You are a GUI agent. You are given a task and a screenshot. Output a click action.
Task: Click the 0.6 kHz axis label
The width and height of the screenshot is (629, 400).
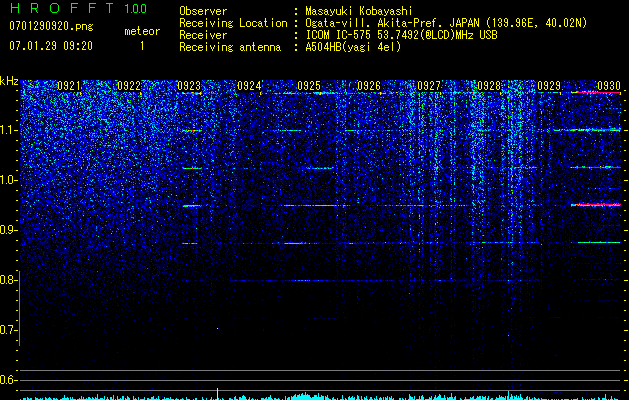pyautogui.click(x=9, y=380)
